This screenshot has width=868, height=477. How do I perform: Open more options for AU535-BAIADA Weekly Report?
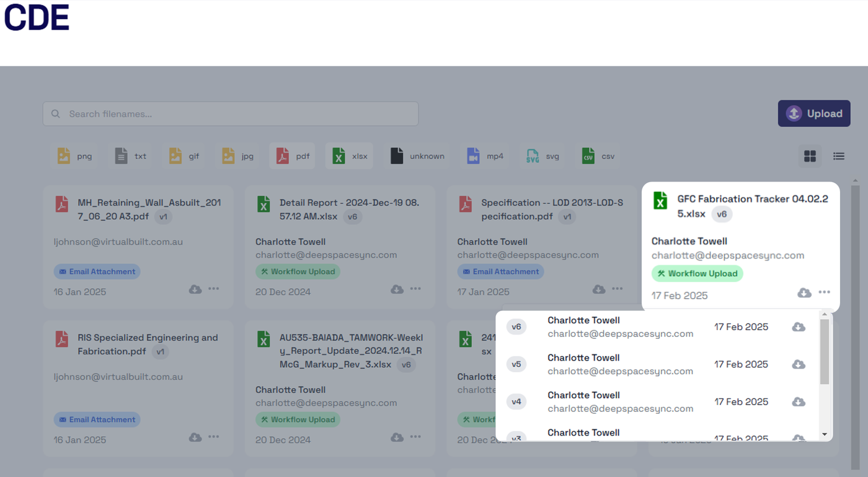415,437
